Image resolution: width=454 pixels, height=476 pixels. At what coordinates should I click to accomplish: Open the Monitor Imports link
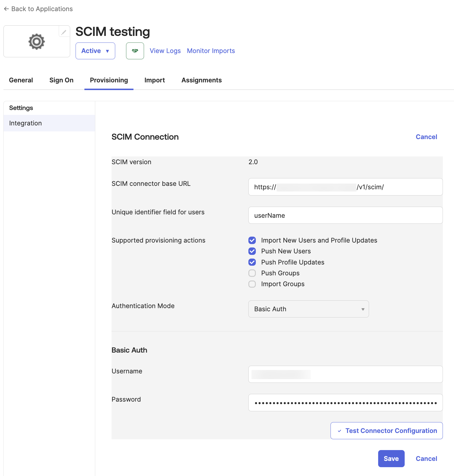pyautogui.click(x=211, y=51)
